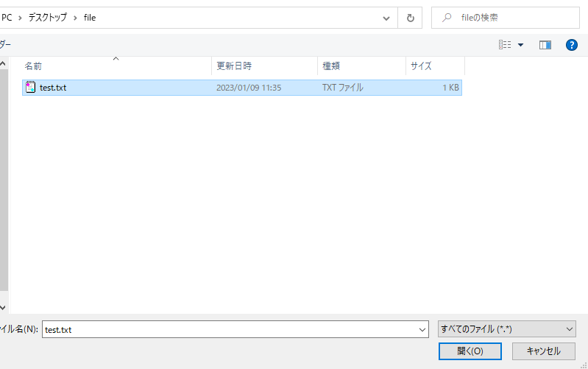588x369 pixels.
Task: Click the magnifier icon in search box
Action: (x=446, y=18)
